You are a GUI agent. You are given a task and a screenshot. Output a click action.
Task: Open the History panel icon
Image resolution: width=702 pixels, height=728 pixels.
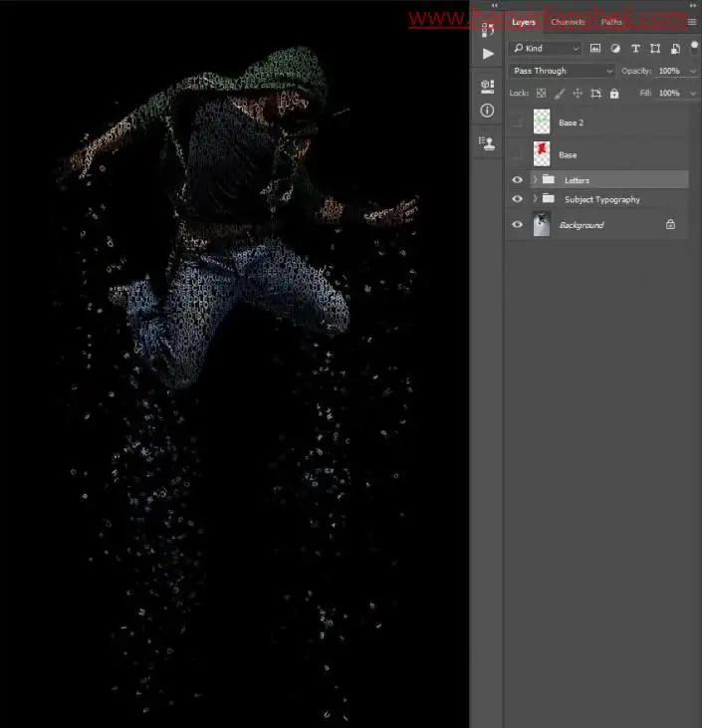tap(487, 30)
